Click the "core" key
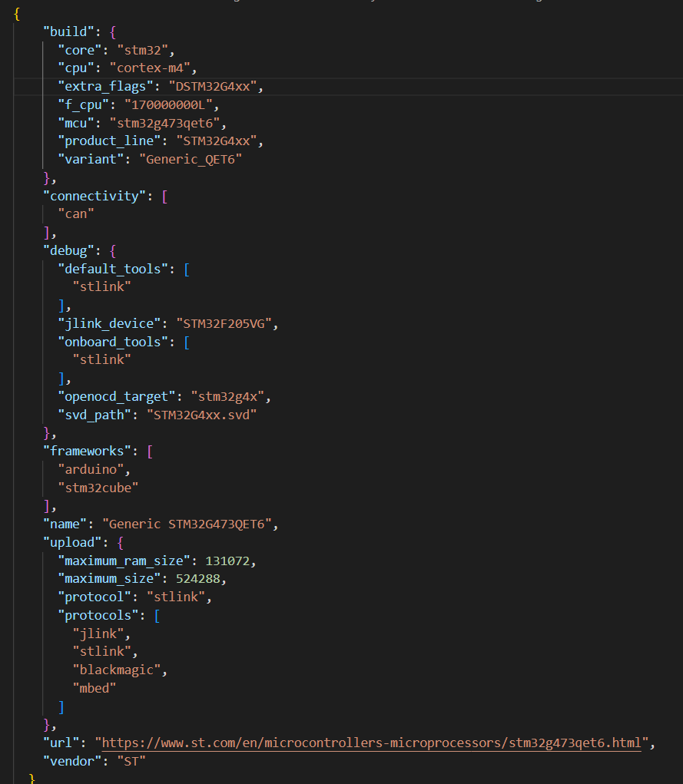This screenshot has width=683, height=784. tap(80, 51)
